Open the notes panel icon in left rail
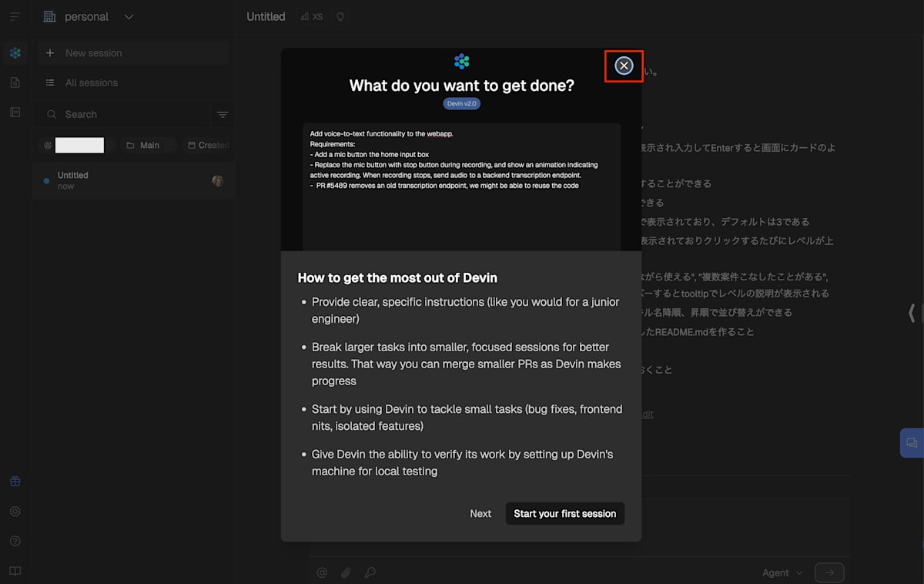924x584 pixels. [x=15, y=112]
